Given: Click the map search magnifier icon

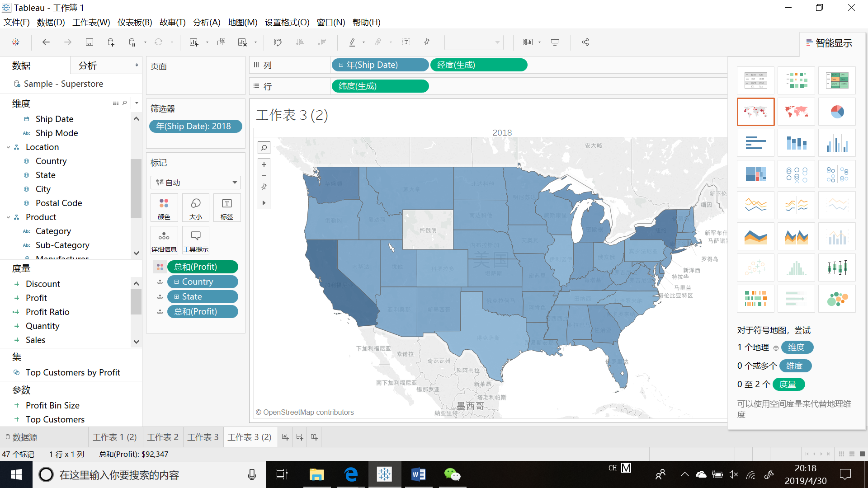Looking at the screenshot, I should [264, 148].
